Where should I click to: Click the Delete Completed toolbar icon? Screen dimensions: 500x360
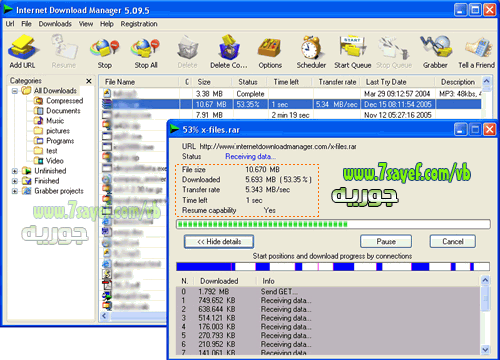point(229,51)
